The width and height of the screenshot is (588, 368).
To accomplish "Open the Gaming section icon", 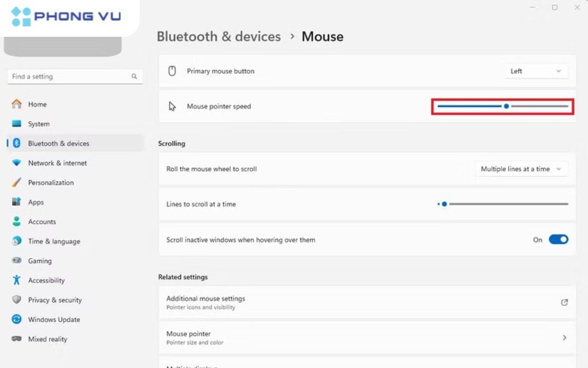I will (x=17, y=260).
